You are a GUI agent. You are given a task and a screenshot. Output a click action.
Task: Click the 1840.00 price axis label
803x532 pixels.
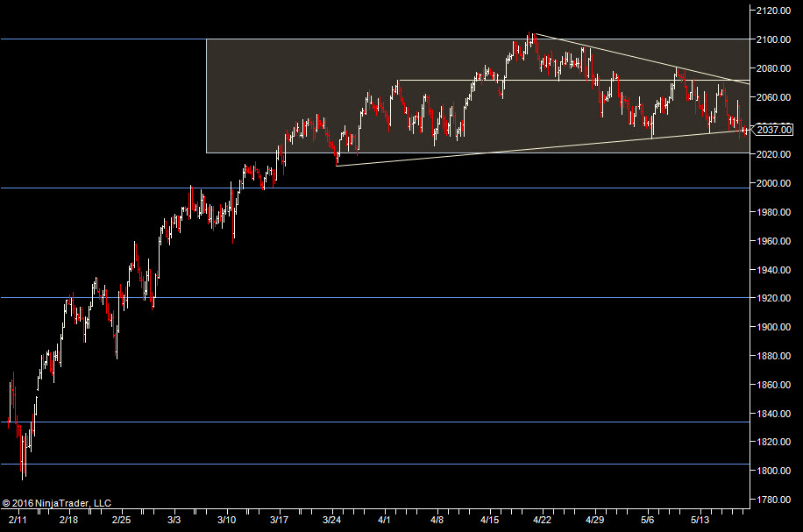pyautogui.click(x=773, y=413)
